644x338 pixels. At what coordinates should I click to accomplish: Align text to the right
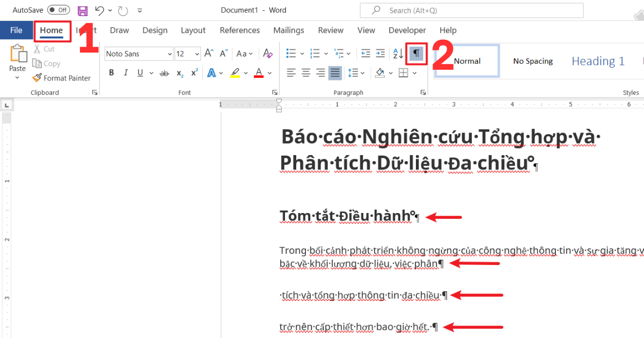[320, 72]
